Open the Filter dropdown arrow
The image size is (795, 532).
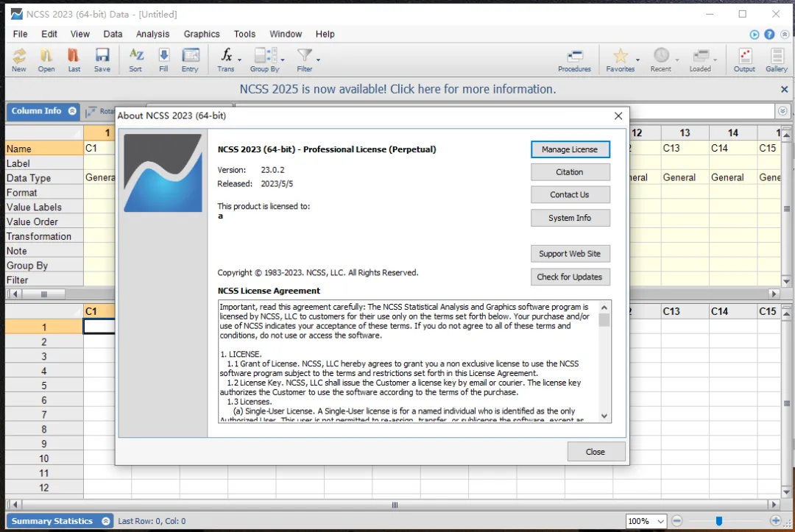pyautogui.click(x=319, y=60)
